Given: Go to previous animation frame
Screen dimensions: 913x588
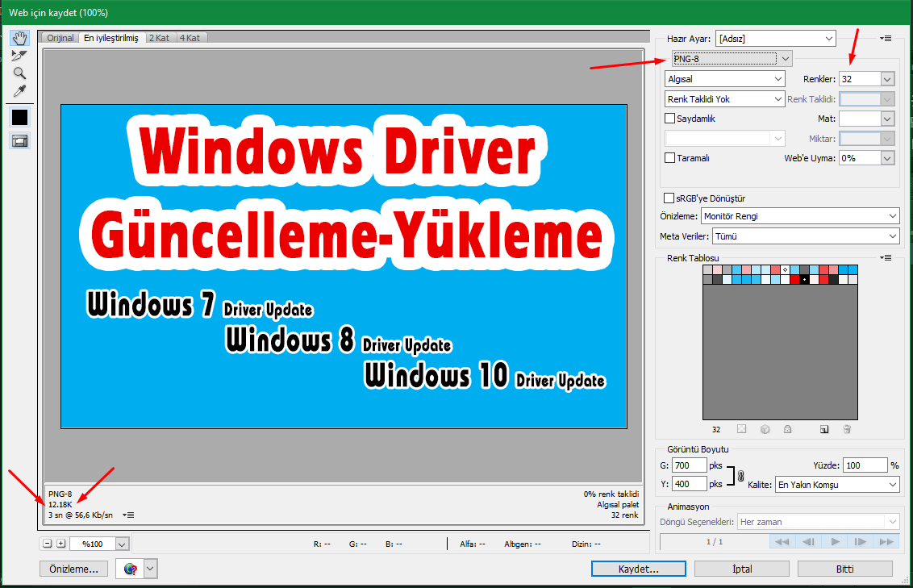Looking at the screenshot, I should pyautogui.click(x=808, y=541).
